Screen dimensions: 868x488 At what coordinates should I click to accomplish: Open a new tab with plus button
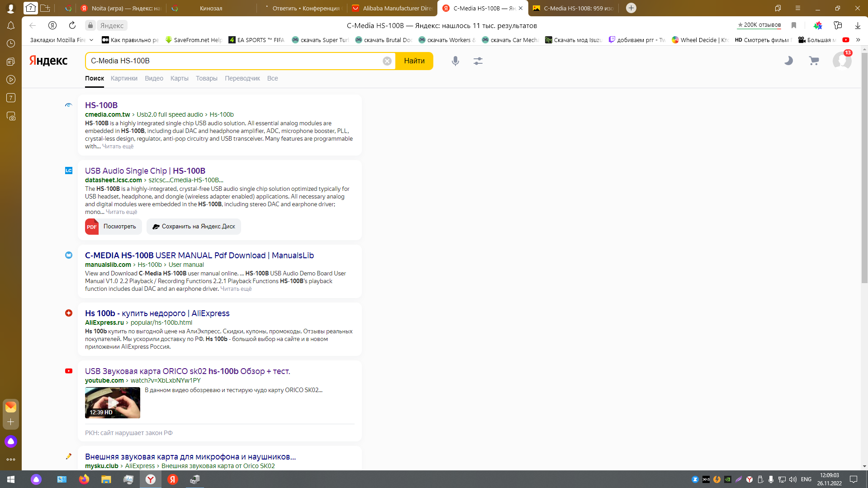(x=631, y=8)
